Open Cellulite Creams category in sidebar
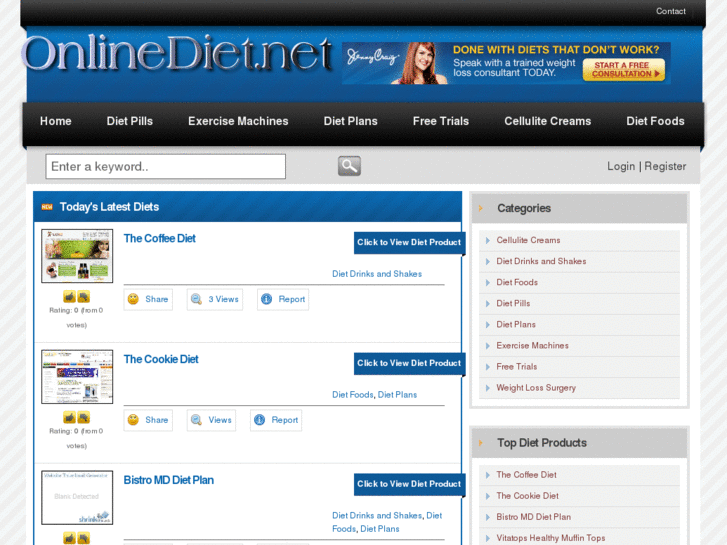Viewport: 727px width, 545px height. 528,240
